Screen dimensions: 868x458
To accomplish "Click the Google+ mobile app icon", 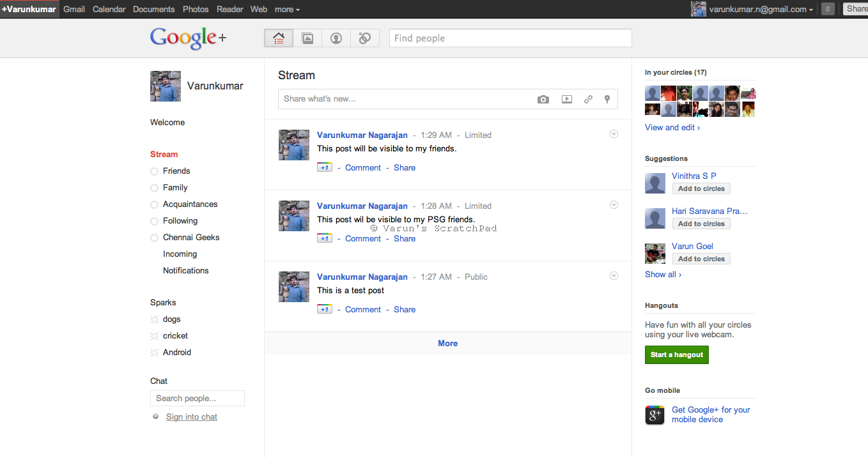I will point(655,415).
